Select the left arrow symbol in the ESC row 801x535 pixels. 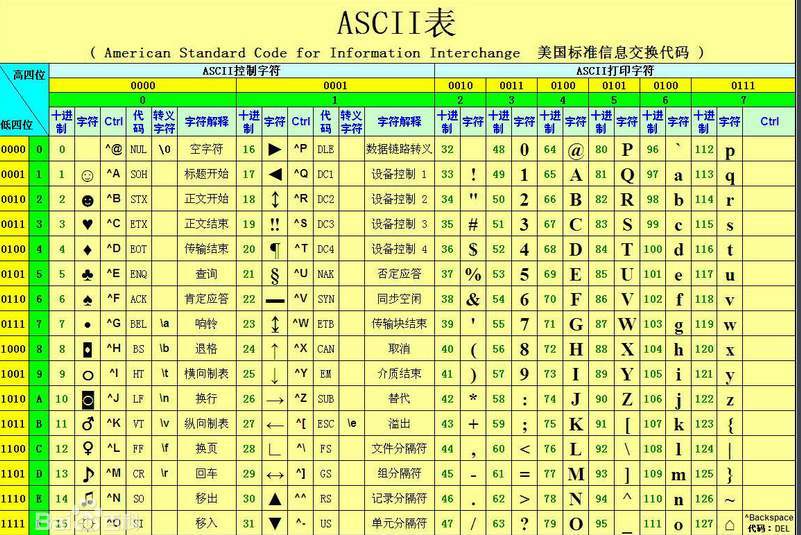275,425
